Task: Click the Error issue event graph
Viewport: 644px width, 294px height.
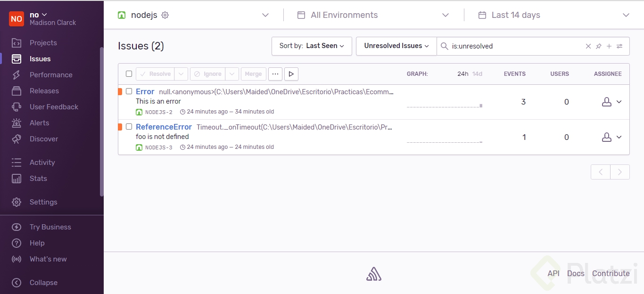Action: coord(445,102)
